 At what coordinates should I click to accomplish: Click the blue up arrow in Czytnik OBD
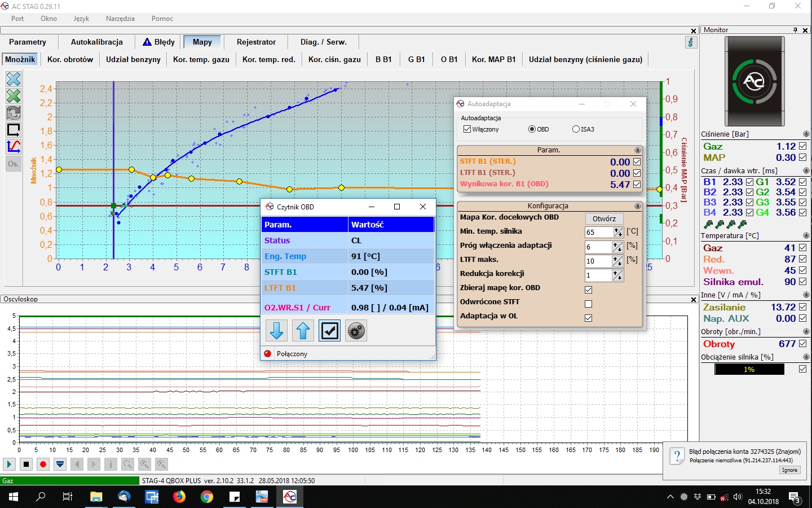pos(303,331)
